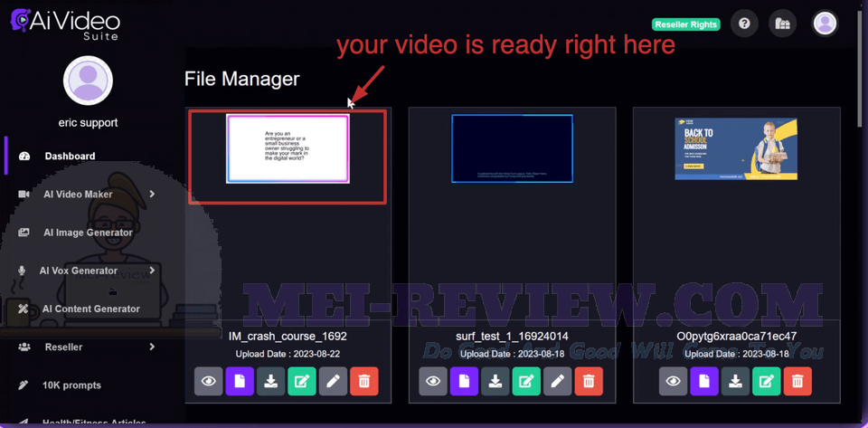Expand the Reseller chevron arrow

[x=152, y=347]
